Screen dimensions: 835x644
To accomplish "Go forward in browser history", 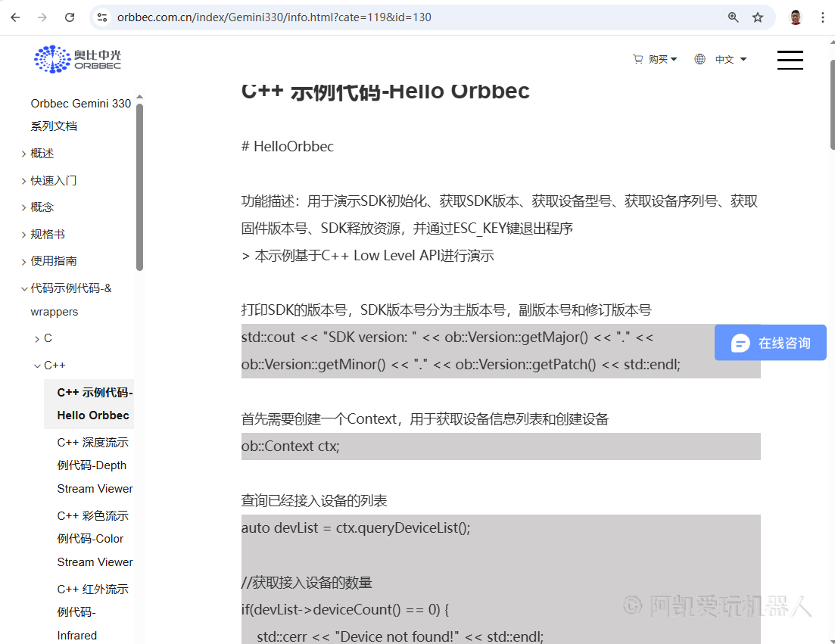I will pyautogui.click(x=42, y=17).
